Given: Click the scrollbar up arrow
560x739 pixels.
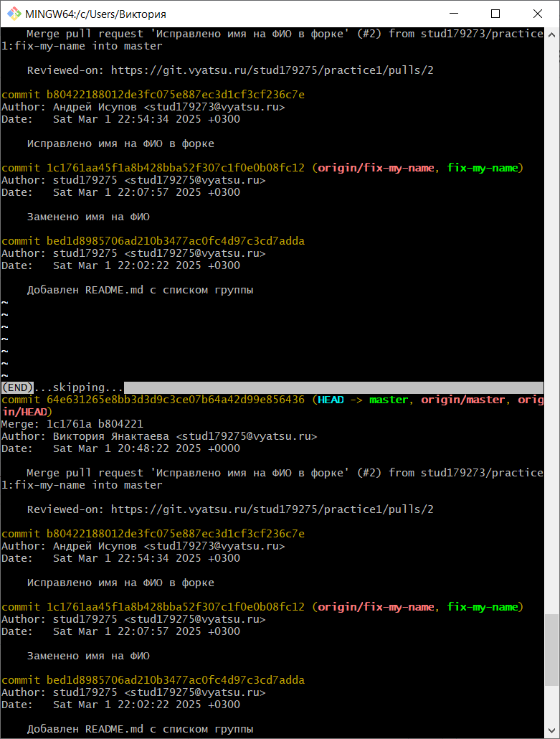Looking at the screenshot, I should pos(552,34).
